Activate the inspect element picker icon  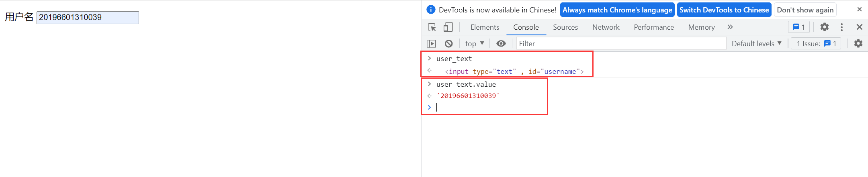click(432, 27)
